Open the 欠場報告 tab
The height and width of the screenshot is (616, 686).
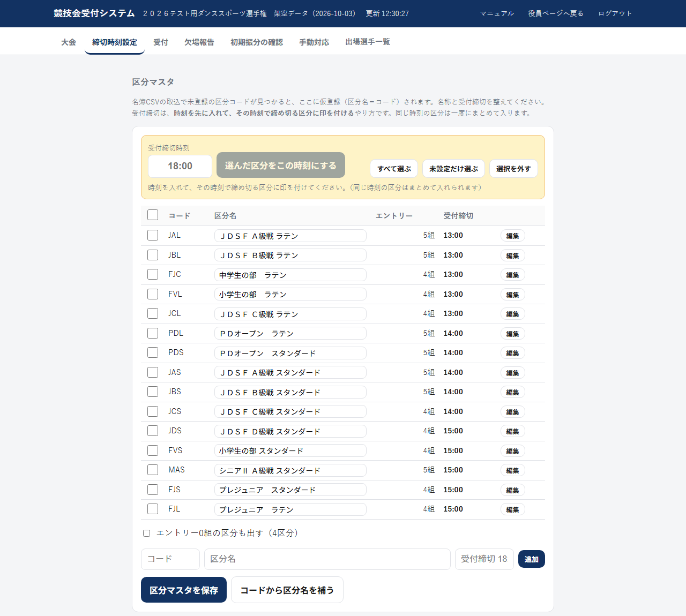pyautogui.click(x=199, y=42)
